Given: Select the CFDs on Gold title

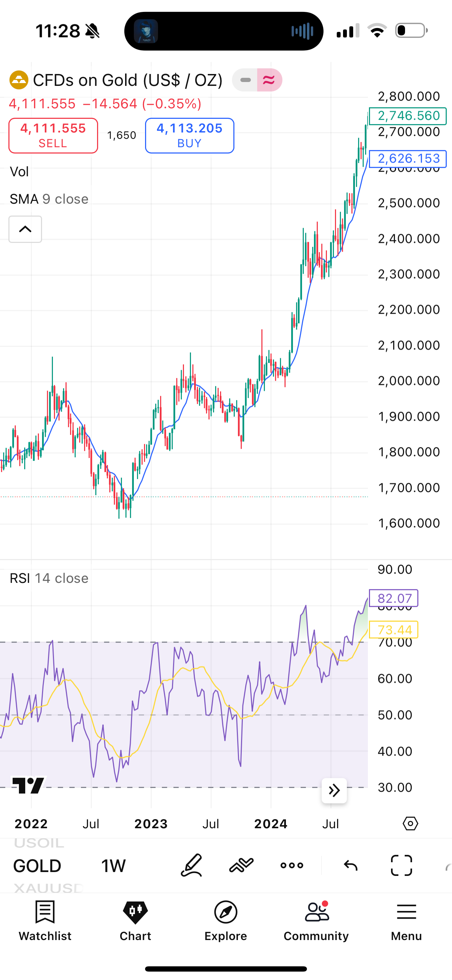Looking at the screenshot, I should [128, 80].
